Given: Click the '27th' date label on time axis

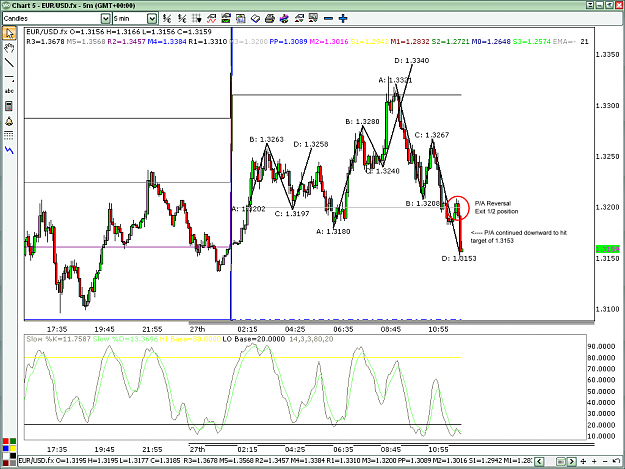Looking at the screenshot, I should [197, 329].
